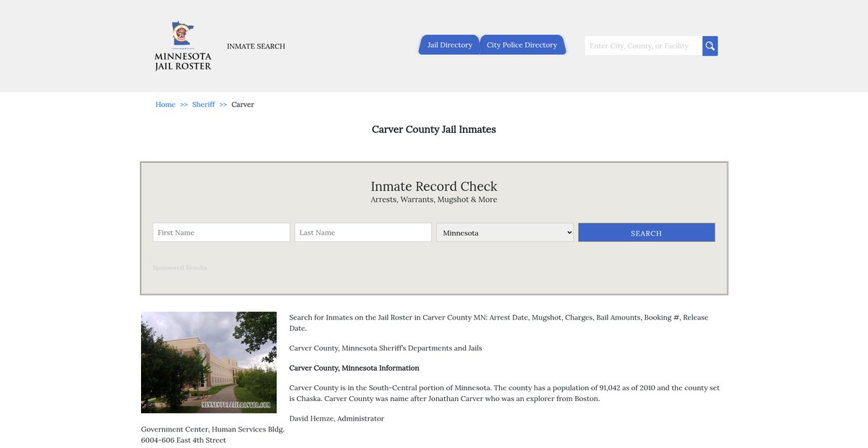Open the City Police Directory tab
This screenshot has height=448, width=868.
tap(522, 45)
